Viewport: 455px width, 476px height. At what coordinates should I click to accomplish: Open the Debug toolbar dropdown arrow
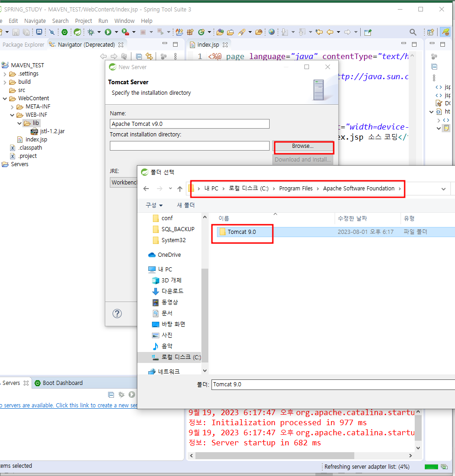pyautogui.click(x=99, y=32)
